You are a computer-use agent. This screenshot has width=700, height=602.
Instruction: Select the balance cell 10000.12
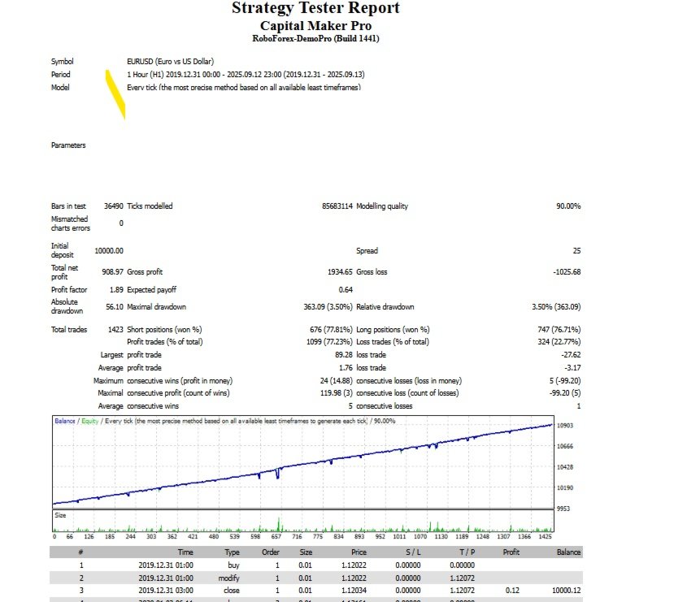click(567, 591)
